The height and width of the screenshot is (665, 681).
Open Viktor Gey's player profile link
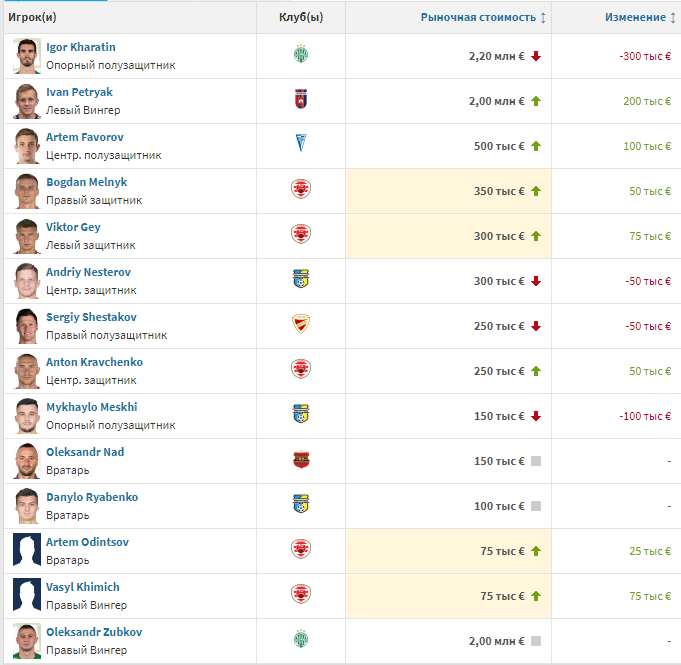[x=73, y=227]
